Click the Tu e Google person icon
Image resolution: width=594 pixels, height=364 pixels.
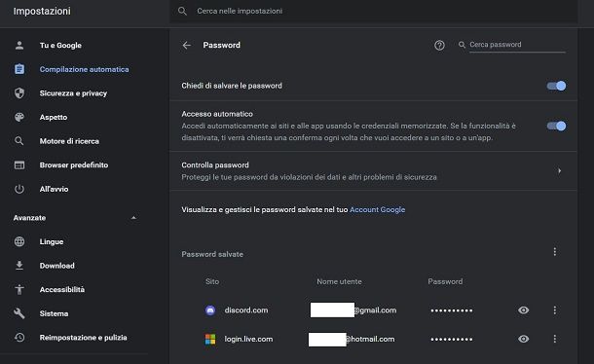[19, 46]
